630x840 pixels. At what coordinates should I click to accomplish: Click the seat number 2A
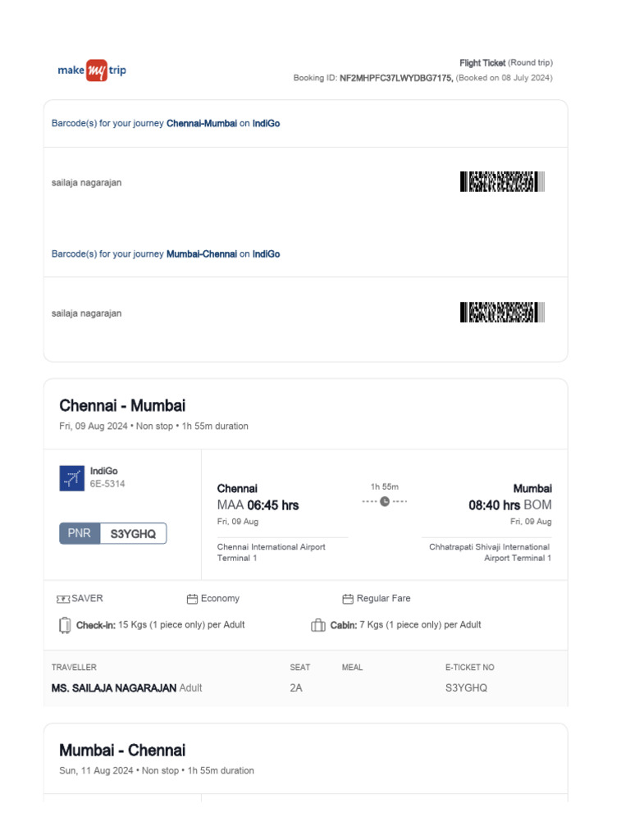(296, 688)
